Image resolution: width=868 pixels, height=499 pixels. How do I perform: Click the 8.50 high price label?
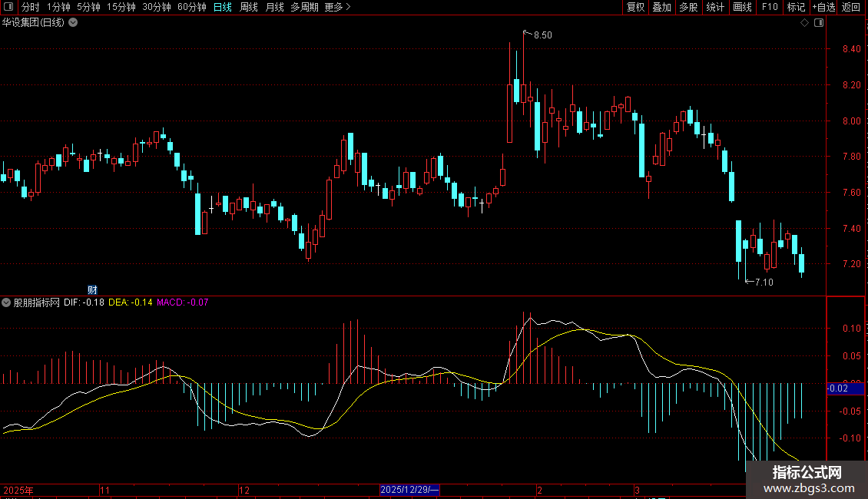click(542, 35)
